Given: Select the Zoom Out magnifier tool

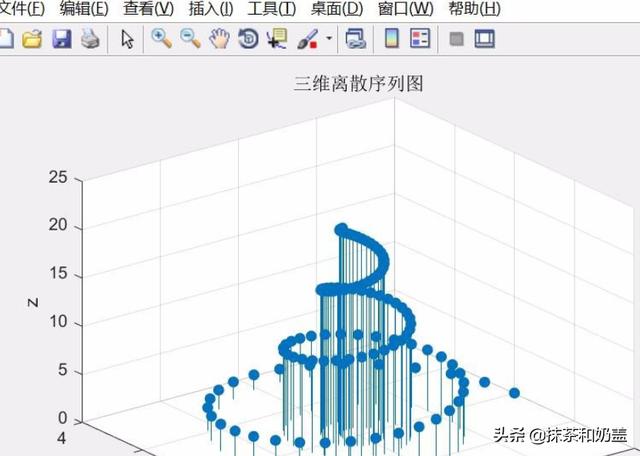Looking at the screenshot, I should click(x=191, y=39).
